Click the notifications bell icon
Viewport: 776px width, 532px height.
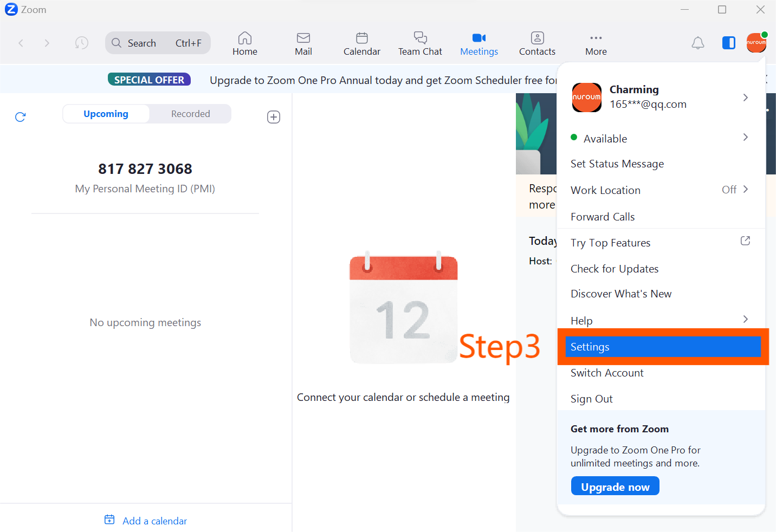pos(698,43)
